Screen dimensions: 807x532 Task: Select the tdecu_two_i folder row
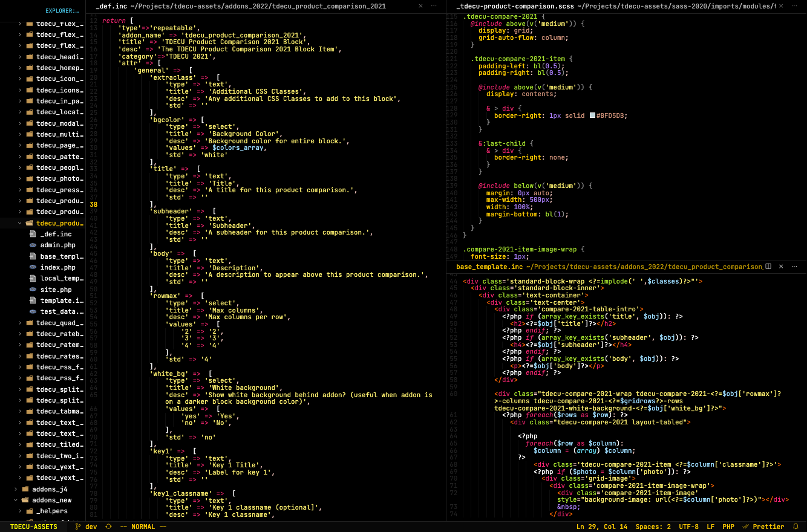[x=42, y=456]
